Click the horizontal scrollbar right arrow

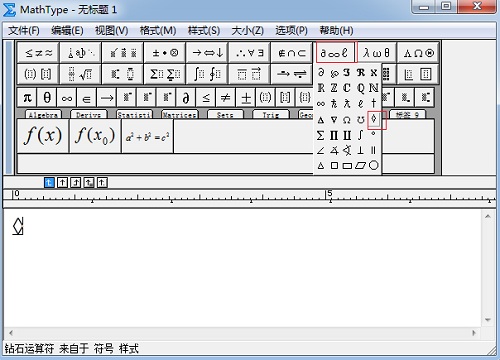pos(474,332)
